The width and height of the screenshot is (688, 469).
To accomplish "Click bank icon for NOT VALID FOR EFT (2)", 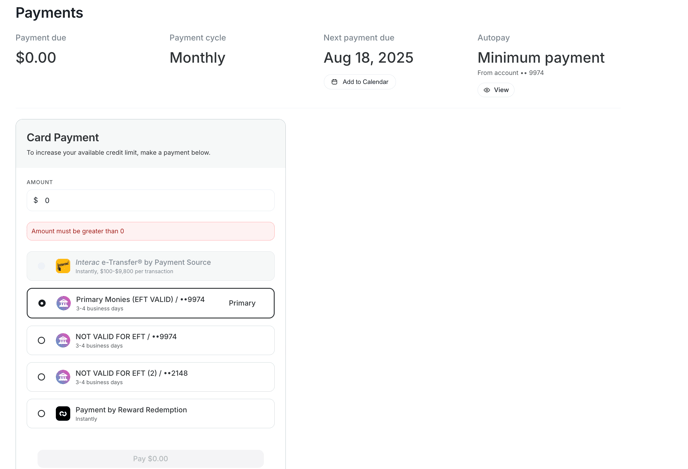I will [63, 377].
